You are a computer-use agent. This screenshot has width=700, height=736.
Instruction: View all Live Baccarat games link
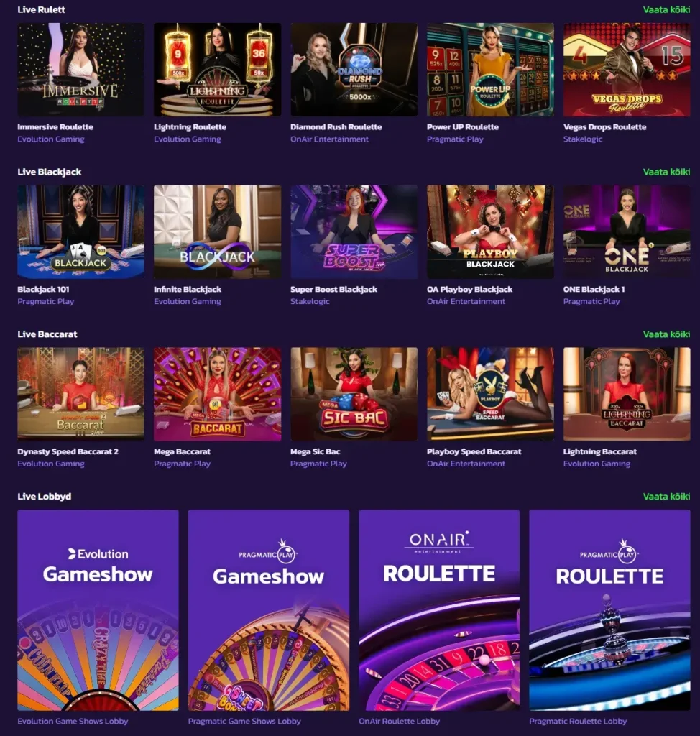pos(666,334)
